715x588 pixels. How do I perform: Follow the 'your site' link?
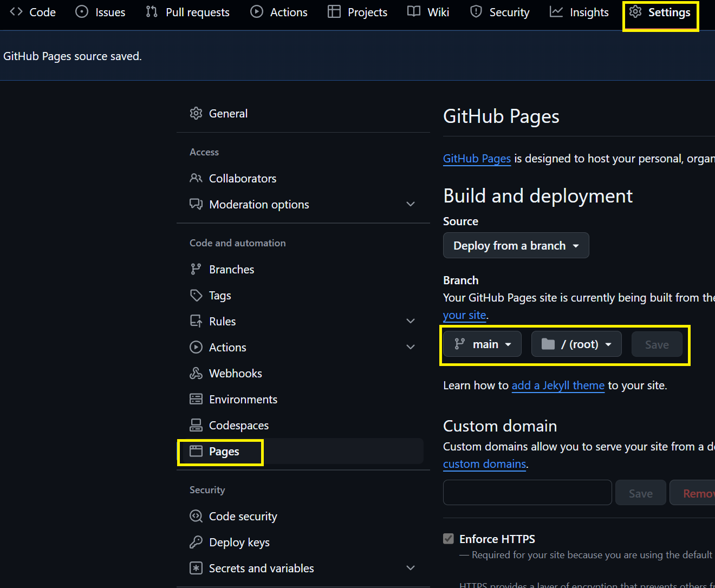click(x=464, y=315)
